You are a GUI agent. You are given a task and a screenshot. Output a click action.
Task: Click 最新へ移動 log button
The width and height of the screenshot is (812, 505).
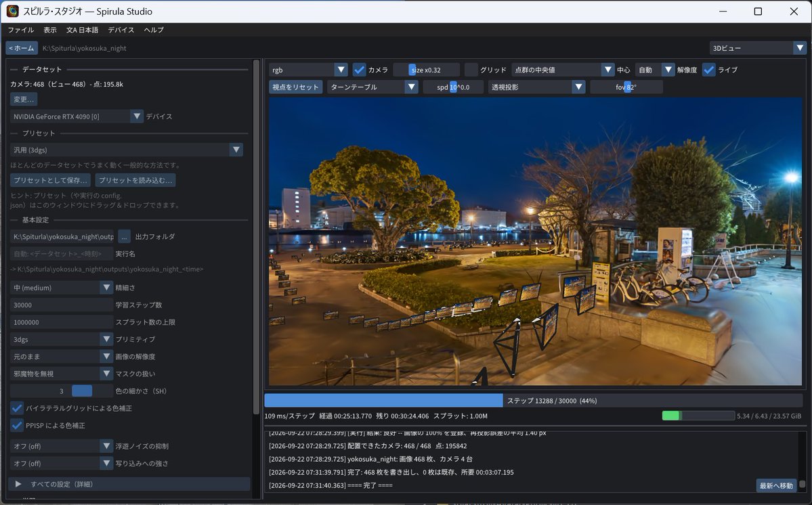[x=776, y=485]
